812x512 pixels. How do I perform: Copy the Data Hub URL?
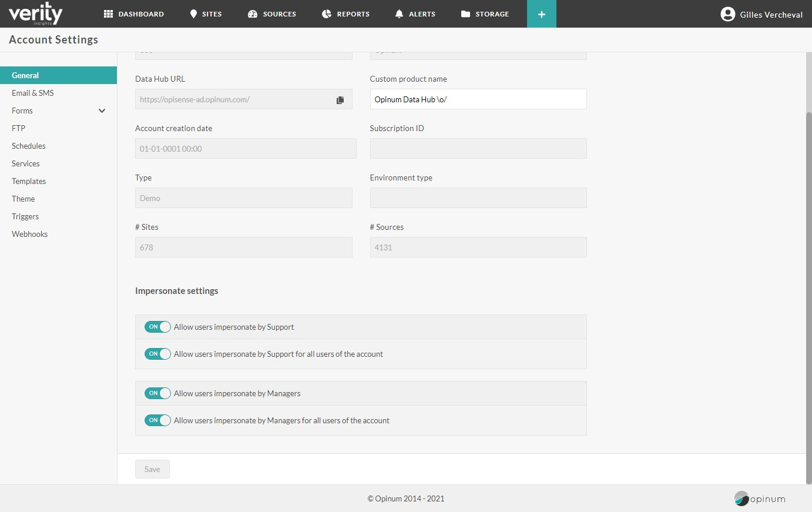click(340, 100)
